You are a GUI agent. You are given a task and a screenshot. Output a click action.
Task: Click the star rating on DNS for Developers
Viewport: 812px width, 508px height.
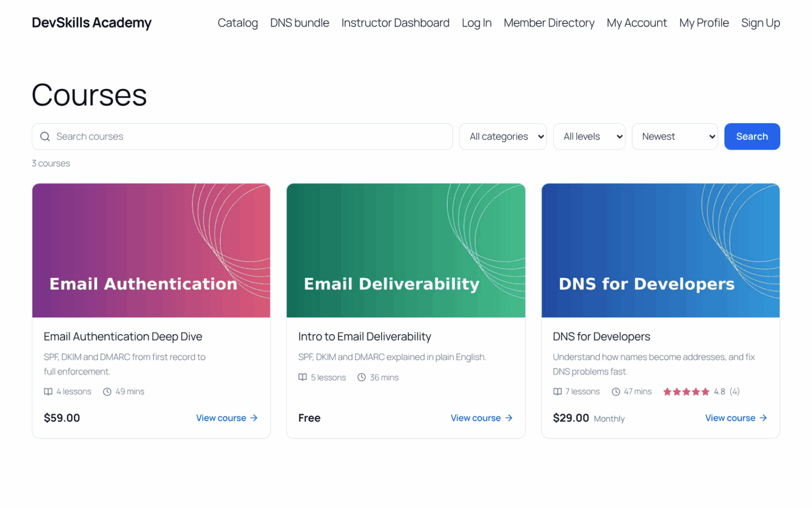pyautogui.click(x=686, y=392)
